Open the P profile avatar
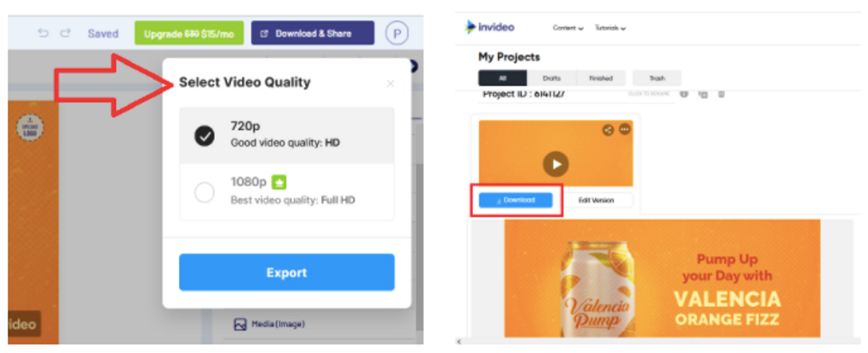The width and height of the screenshot is (868, 353). pyautogui.click(x=397, y=34)
